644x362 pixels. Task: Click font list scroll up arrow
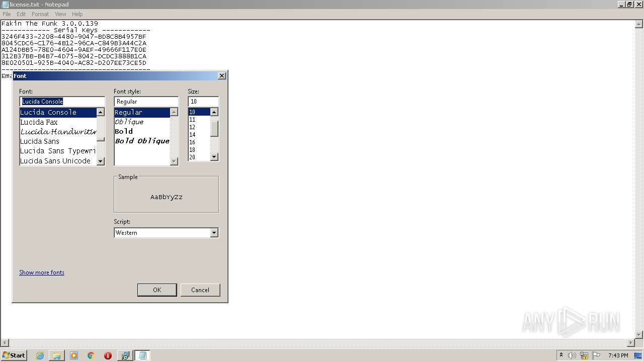[101, 112]
